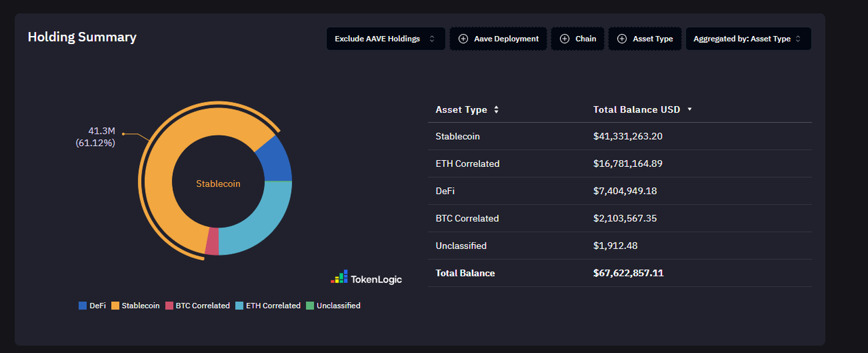Hide the ETH Correlated legend series
868x353 pixels.
[268, 305]
